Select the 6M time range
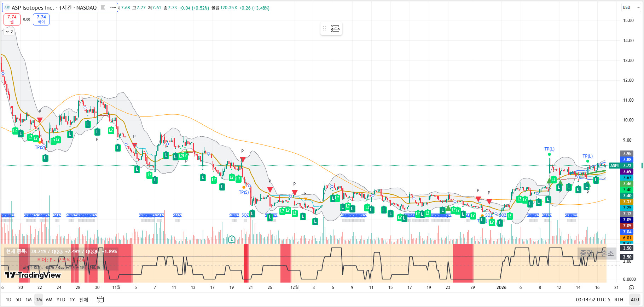644x307 pixels. pyautogui.click(x=49, y=300)
